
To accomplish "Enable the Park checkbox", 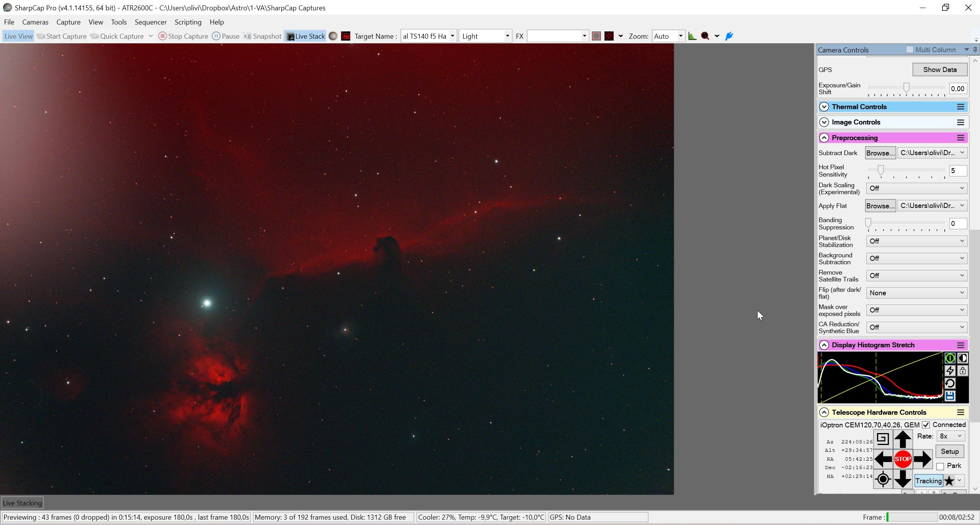I will (x=940, y=466).
